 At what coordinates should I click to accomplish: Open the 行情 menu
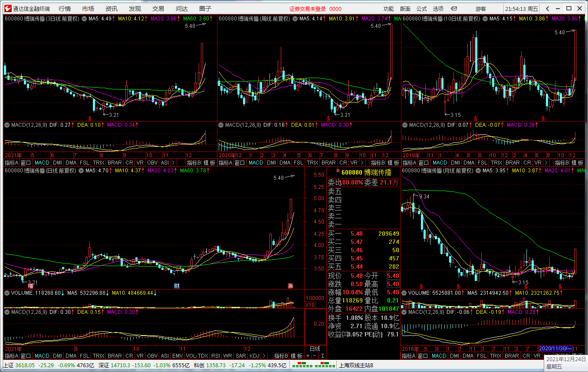(65, 9)
